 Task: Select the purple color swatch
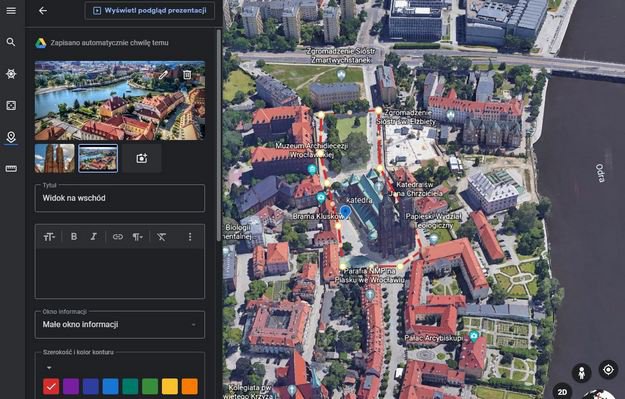coord(71,386)
